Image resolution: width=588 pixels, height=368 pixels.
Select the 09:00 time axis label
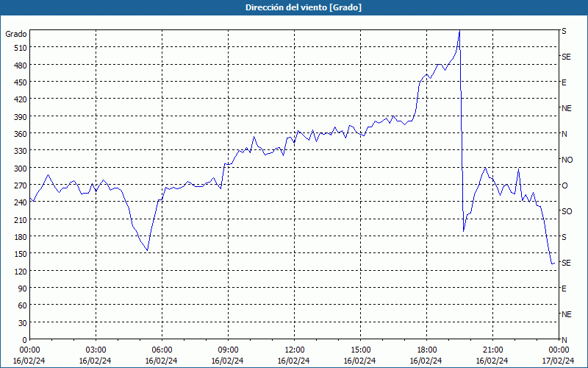228,350
